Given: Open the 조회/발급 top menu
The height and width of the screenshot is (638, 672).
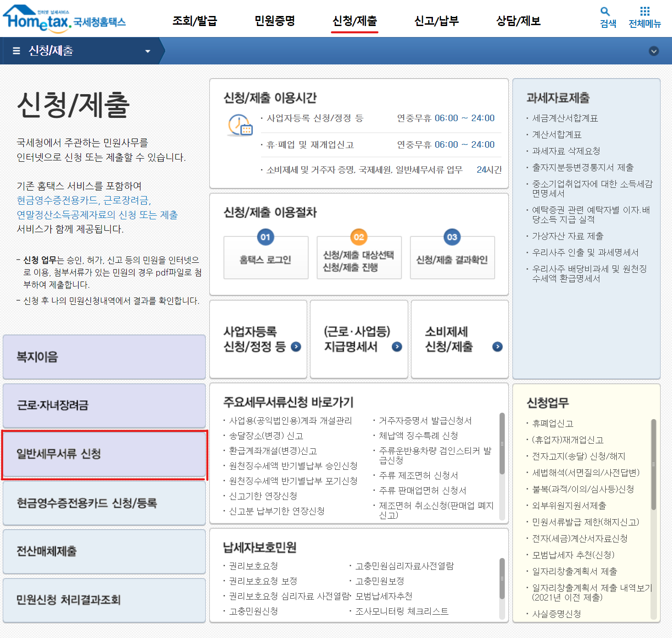Looking at the screenshot, I should 195,21.
